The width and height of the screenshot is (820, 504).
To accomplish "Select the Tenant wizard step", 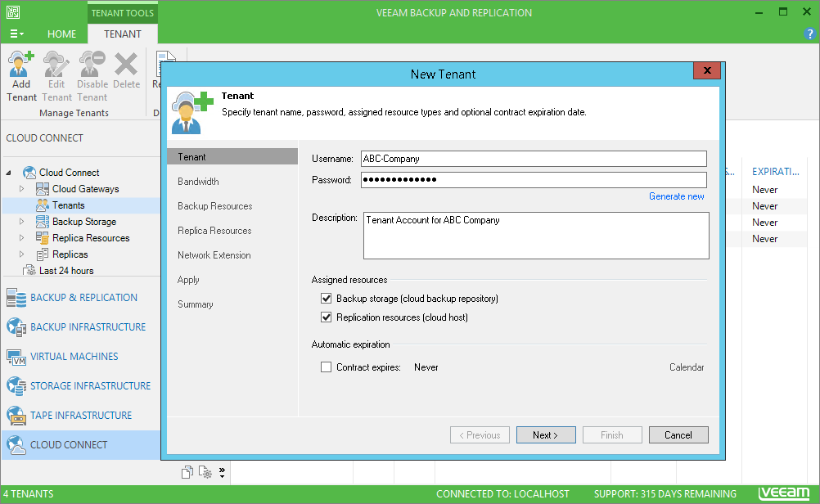I will point(232,157).
